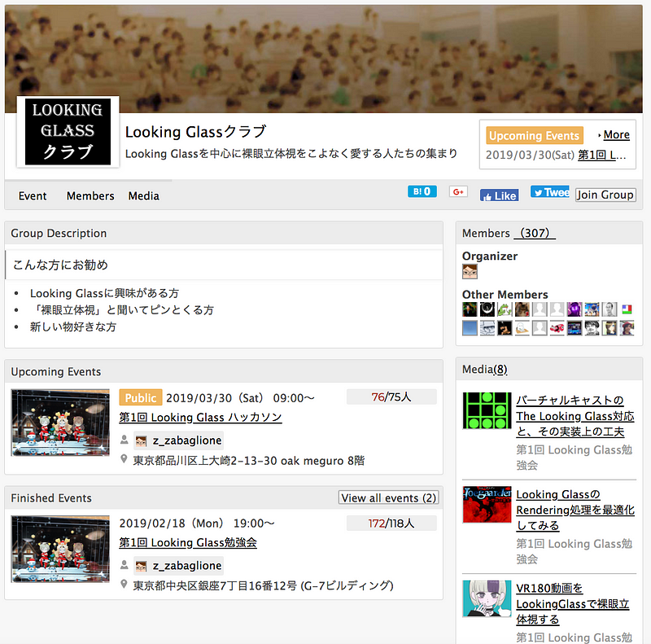Click the Looking Glassに興味がある方 bullet

coord(104,293)
